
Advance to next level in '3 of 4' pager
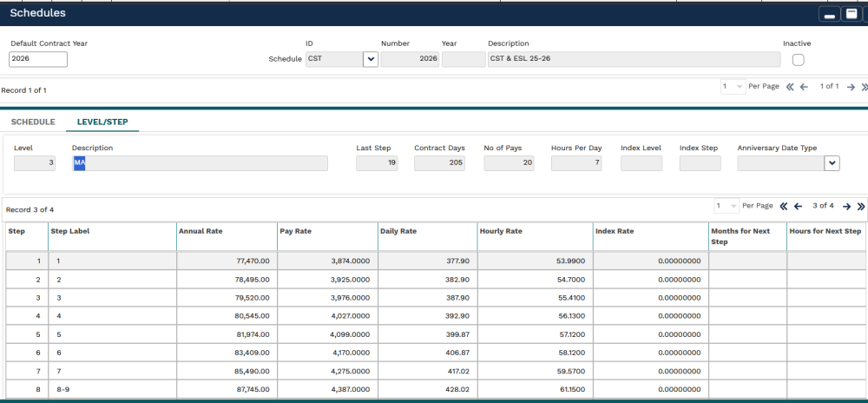click(x=846, y=206)
